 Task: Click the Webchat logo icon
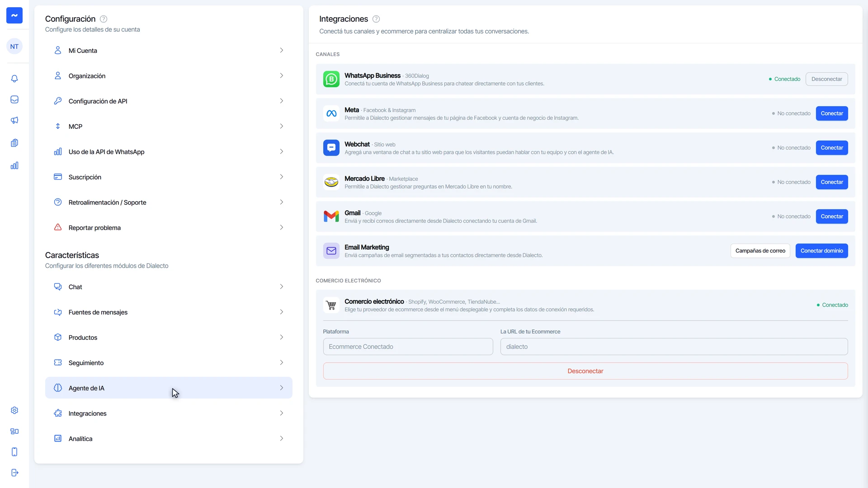coord(331,148)
